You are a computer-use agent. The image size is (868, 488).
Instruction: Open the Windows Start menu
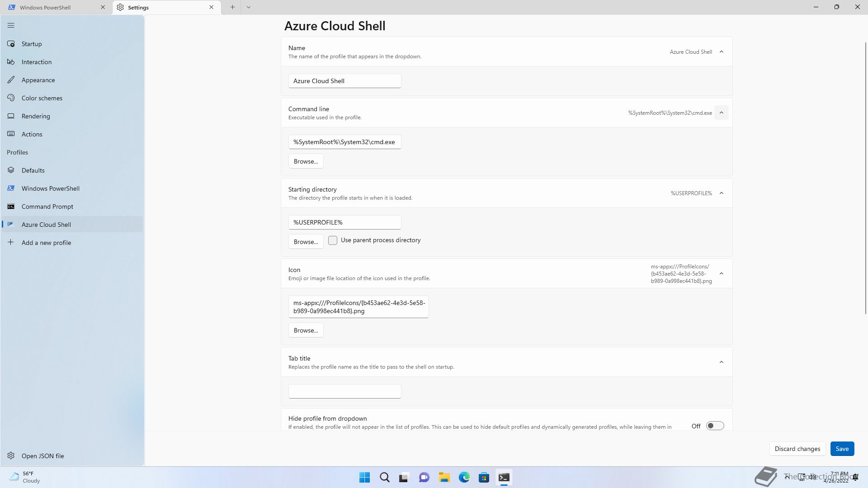(364, 478)
